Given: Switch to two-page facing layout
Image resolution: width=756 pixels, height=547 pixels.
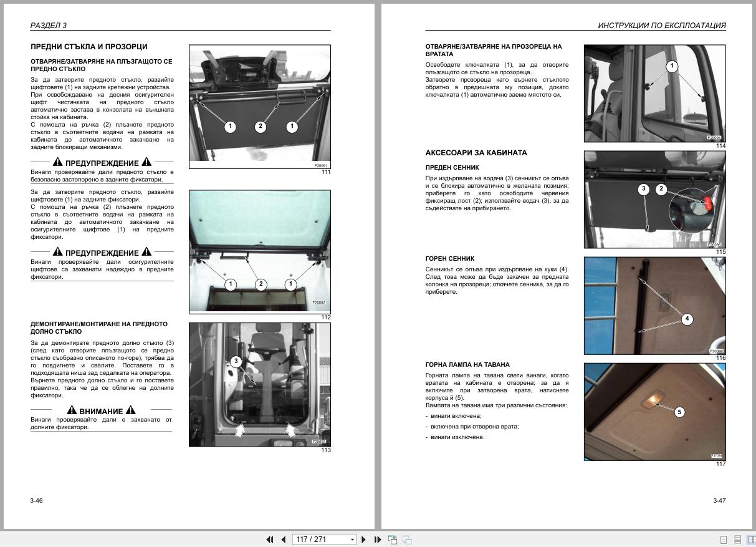Looking at the screenshot, I should click(751, 540).
